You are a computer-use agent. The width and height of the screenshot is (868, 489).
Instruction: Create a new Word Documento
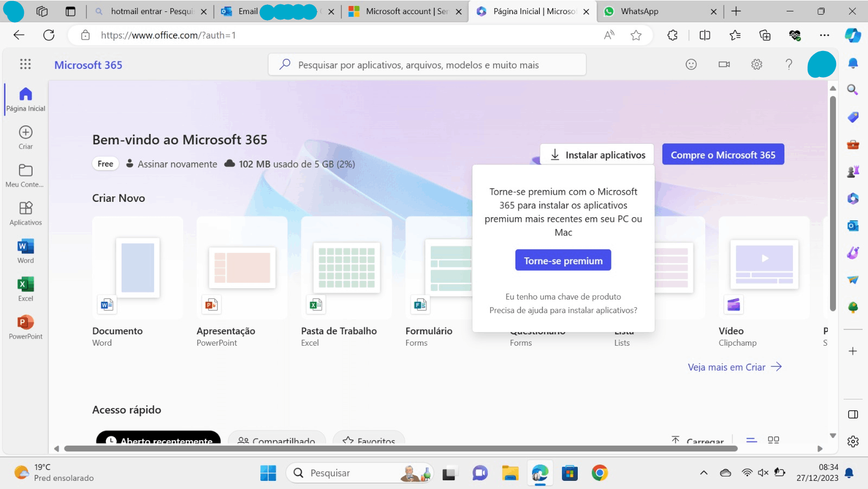[x=137, y=282]
